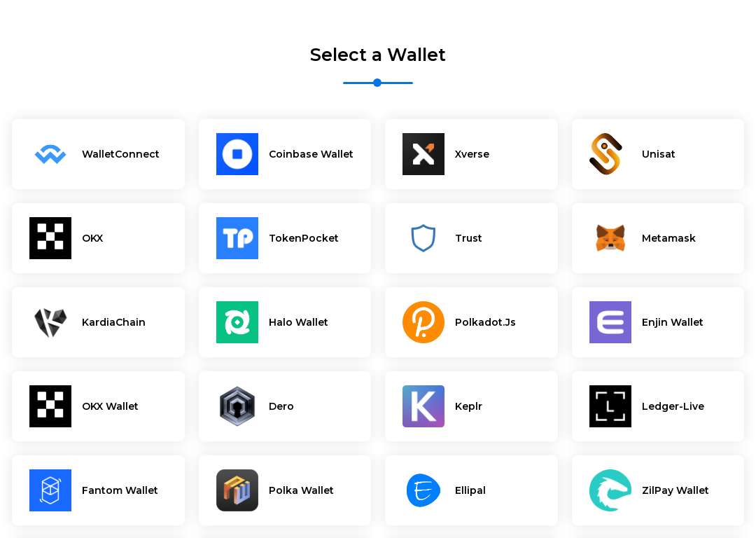Click the OKX Wallet text label
Viewport: 756px width, 538px height.
point(110,406)
